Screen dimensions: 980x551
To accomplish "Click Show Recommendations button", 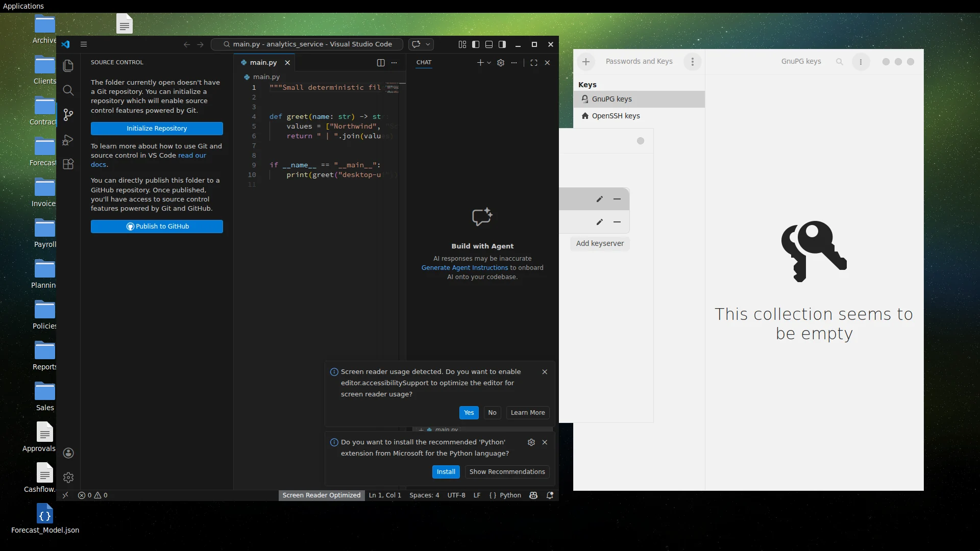I will 507,472.
